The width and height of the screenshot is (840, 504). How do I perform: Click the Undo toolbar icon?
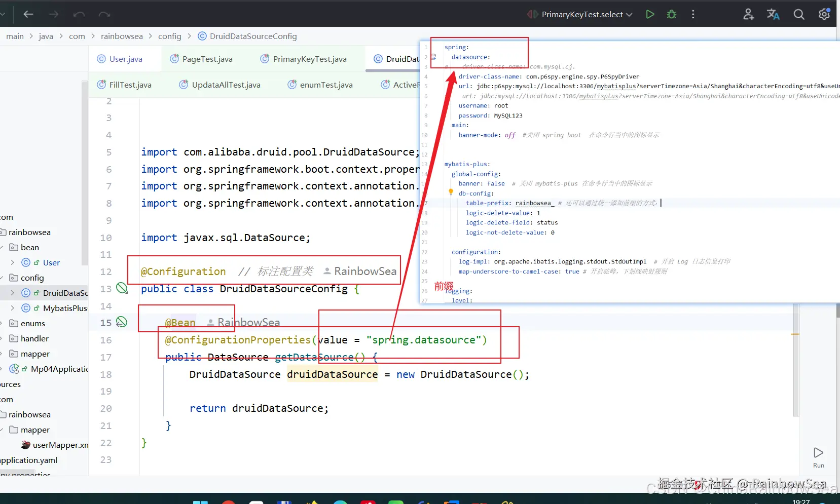tap(79, 14)
